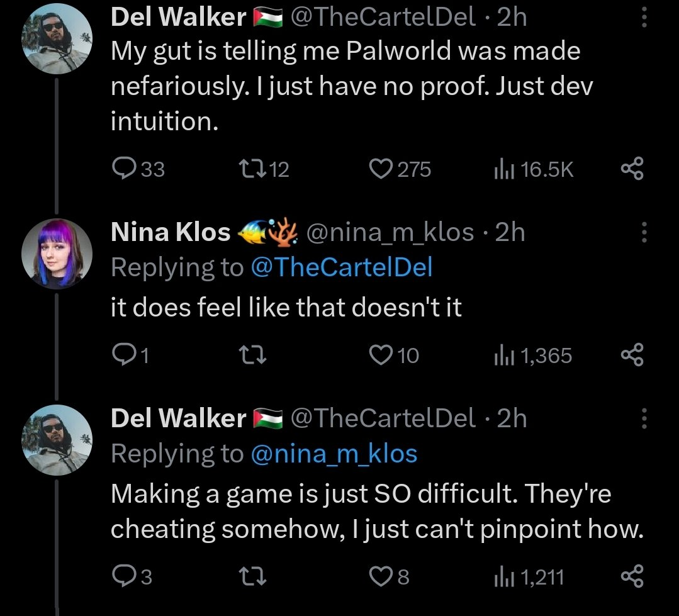View analytics showing 1,365 views
679x616 pixels.
click(x=503, y=356)
